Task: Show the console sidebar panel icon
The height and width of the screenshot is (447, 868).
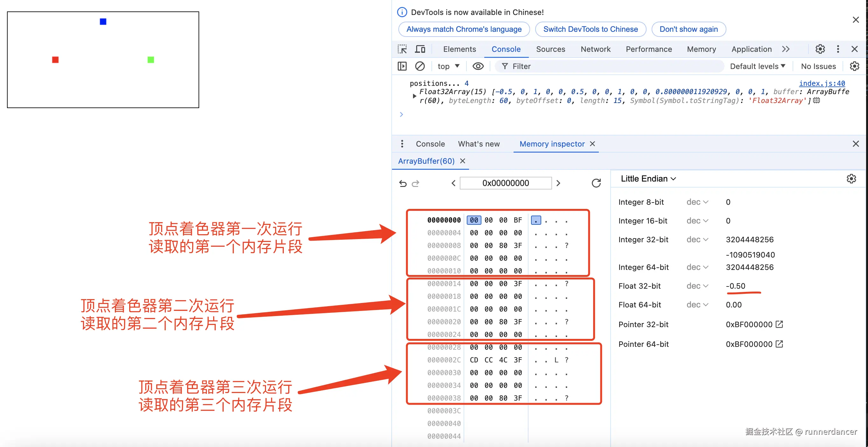Action: [x=402, y=66]
